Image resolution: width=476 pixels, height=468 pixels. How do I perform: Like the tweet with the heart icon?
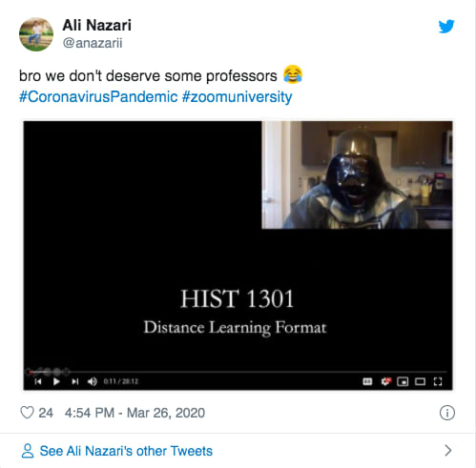pos(27,413)
